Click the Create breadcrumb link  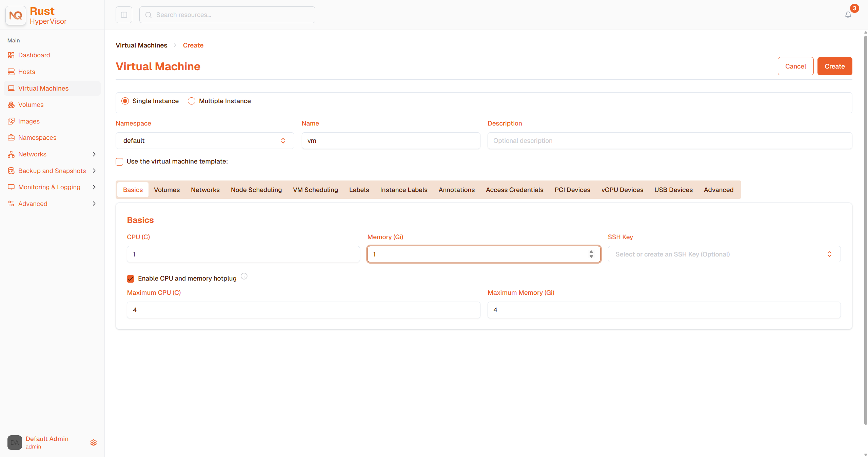tap(193, 45)
